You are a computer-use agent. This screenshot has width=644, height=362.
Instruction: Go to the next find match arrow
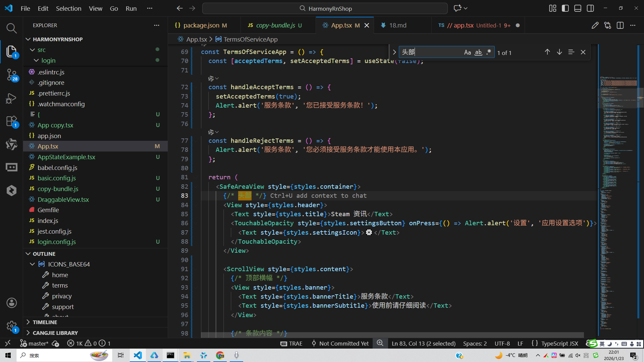(559, 52)
